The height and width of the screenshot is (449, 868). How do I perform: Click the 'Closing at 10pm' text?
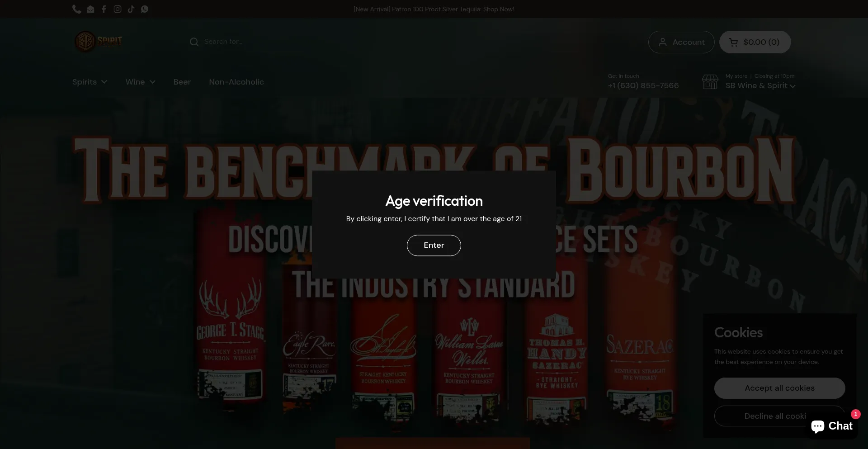774,76
